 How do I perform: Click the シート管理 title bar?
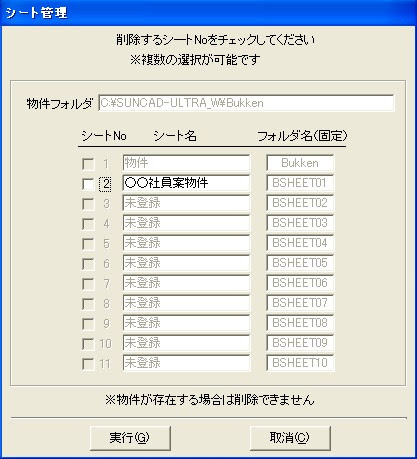click(208, 13)
